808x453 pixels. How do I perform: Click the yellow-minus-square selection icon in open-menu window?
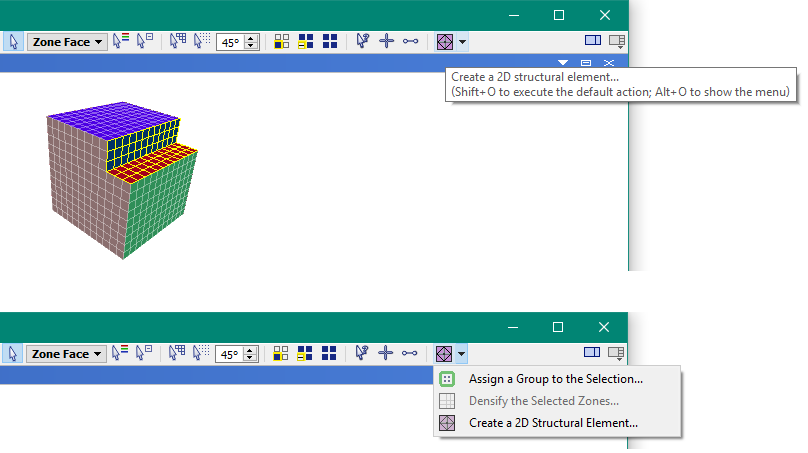(x=305, y=354)
